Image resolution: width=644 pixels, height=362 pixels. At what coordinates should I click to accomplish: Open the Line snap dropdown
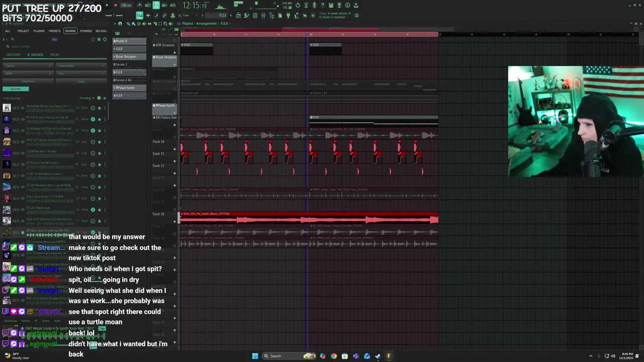tap(190, 16)
